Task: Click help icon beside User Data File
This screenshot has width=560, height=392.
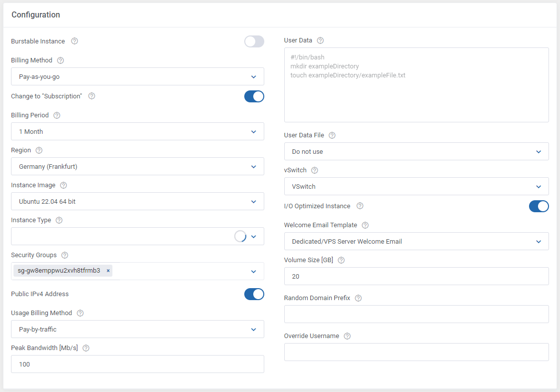Action: (x=332, y=135)
